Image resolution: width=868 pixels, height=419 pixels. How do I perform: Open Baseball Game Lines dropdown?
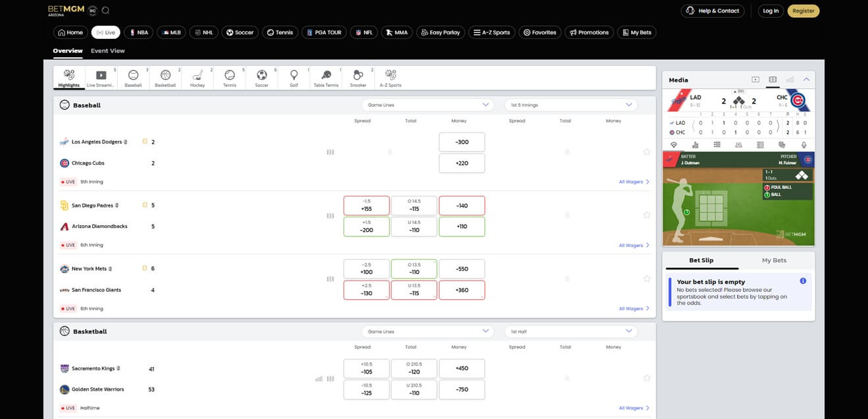(427, 105)
